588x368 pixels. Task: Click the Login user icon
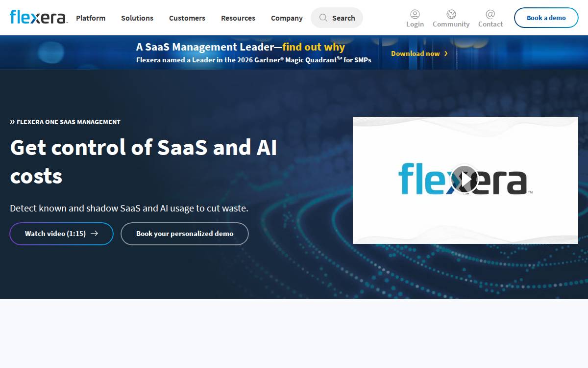(415, 14)
